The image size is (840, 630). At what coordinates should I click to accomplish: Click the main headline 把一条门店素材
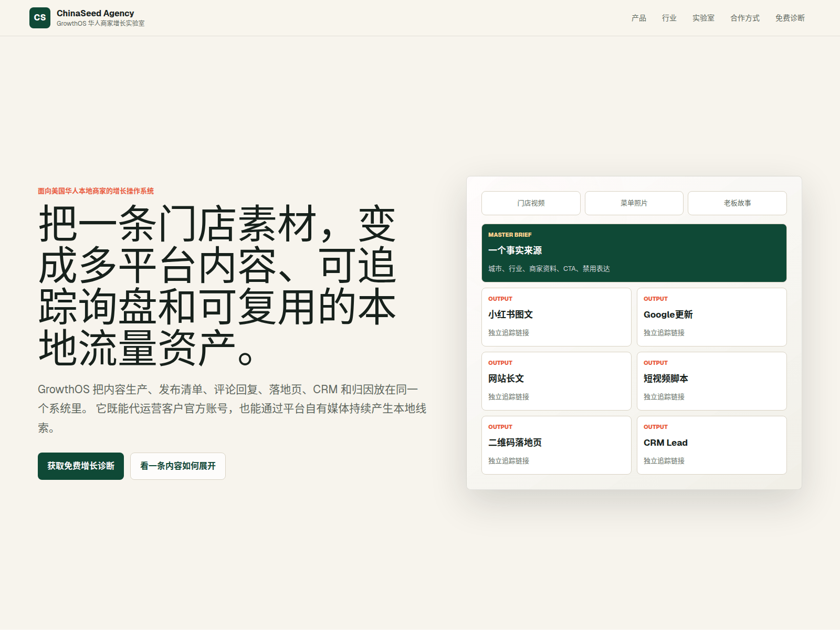217,286
